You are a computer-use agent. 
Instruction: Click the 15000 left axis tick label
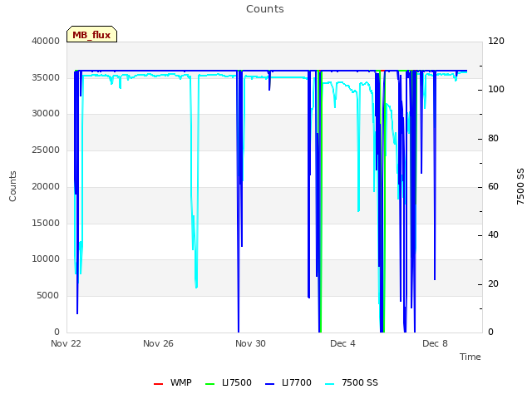tap(46, 223)
